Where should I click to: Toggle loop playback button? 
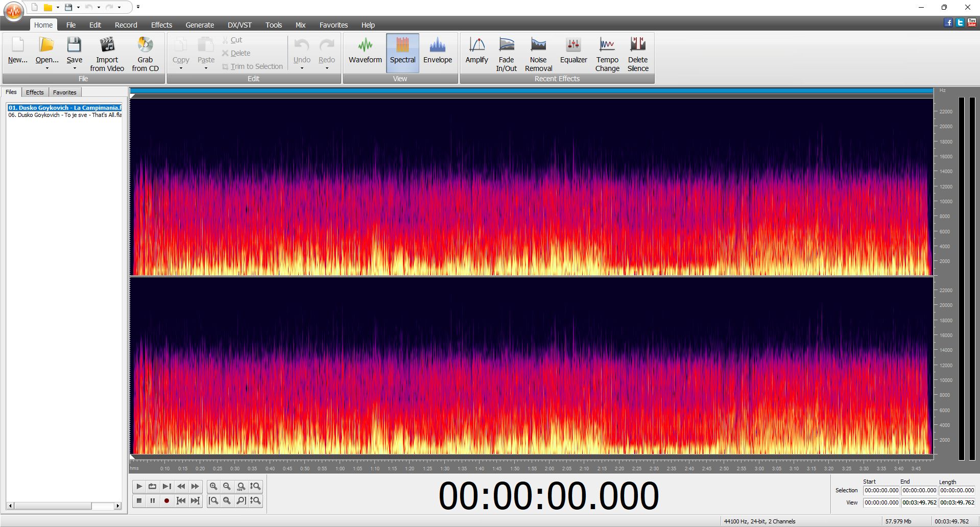(x=152, y=486)
